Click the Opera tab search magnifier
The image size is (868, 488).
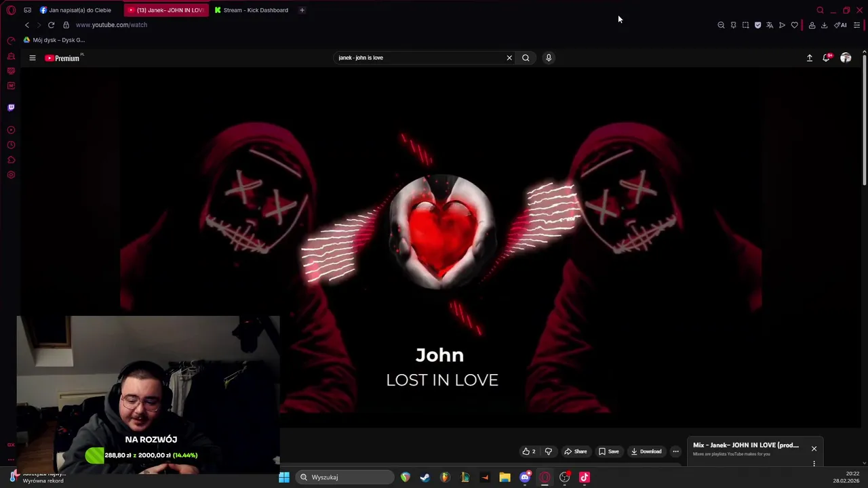820,10
